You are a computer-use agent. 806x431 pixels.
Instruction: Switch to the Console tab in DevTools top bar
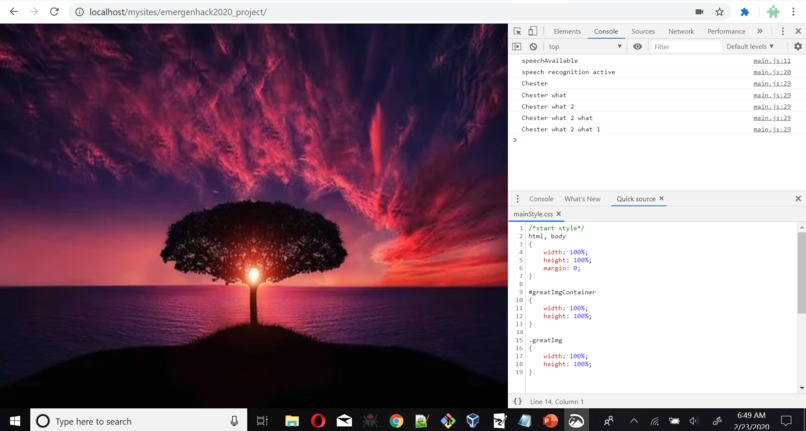click(x=606, y=31)
